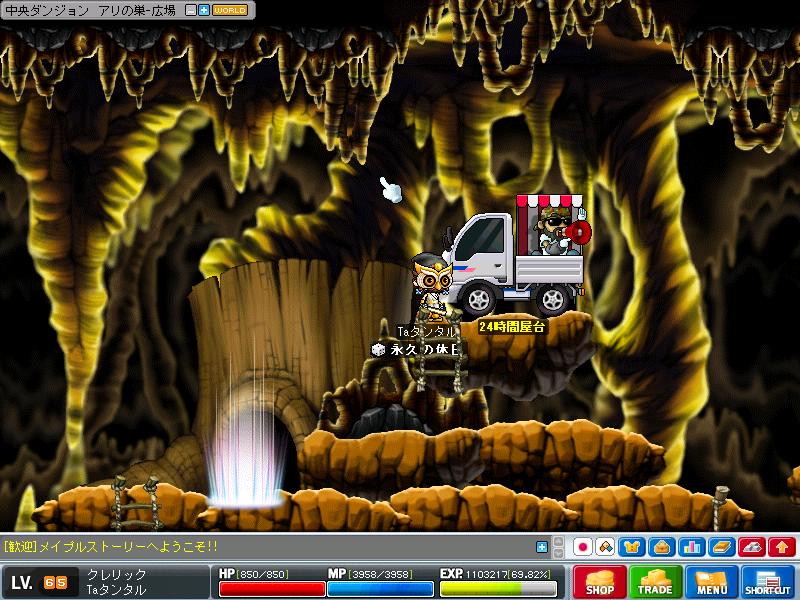Viewport: 800px width, 600px height.
Task: Click the owl-masked character Taタンタル
Action: pyautogui.click(x=432, y=286)
